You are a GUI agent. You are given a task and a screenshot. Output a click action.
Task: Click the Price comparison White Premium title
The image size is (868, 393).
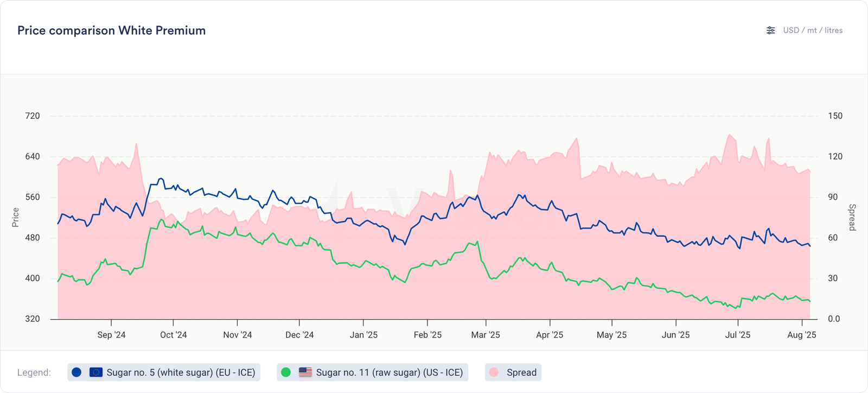111,30
